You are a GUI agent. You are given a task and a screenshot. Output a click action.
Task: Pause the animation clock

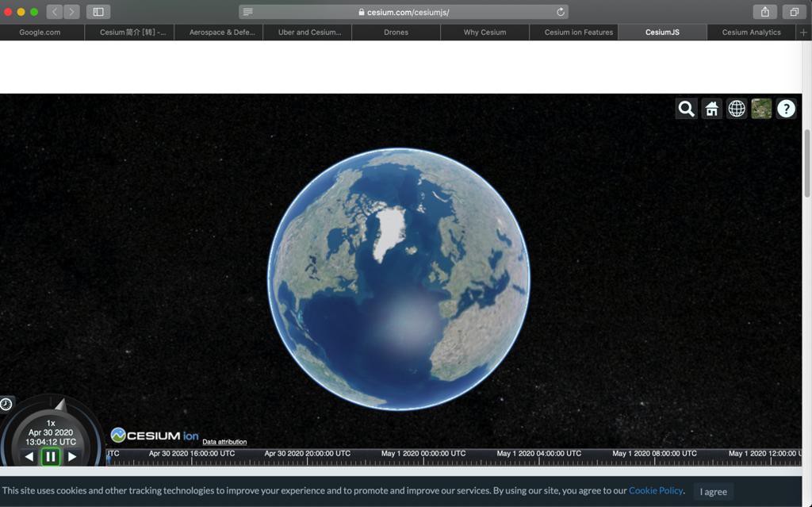51,457
